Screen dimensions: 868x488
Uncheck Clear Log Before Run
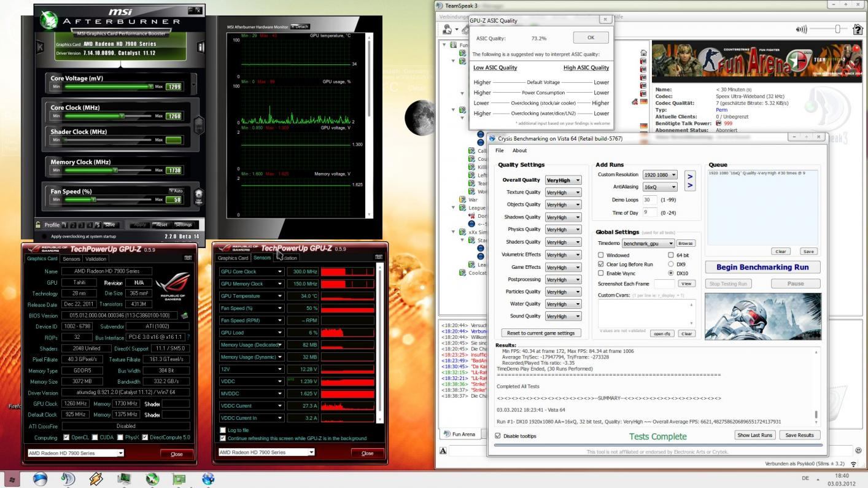[601, 264]
